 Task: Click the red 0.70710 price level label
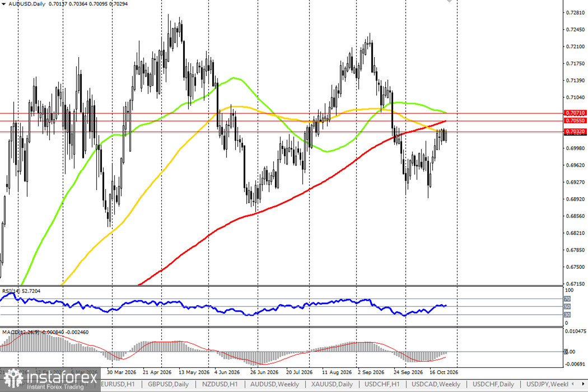[575, 113]
